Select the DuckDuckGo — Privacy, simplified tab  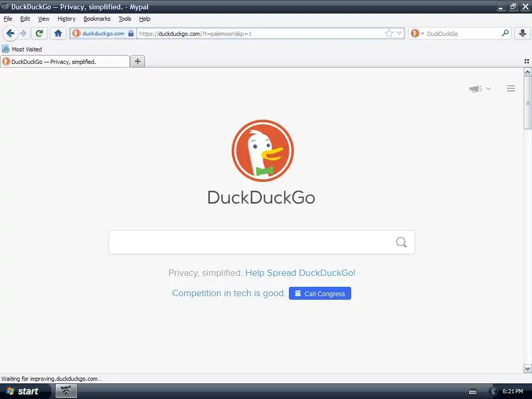[65, 61]
